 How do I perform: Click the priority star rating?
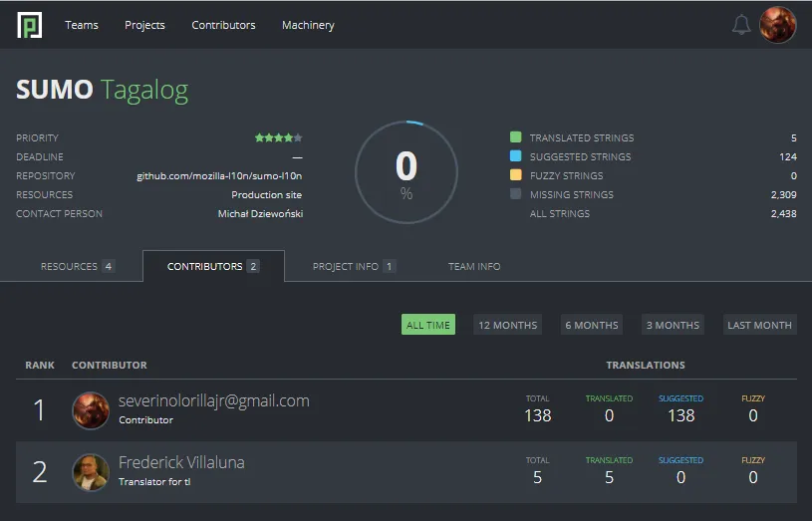pyautogui.click(x=279, y=137)
